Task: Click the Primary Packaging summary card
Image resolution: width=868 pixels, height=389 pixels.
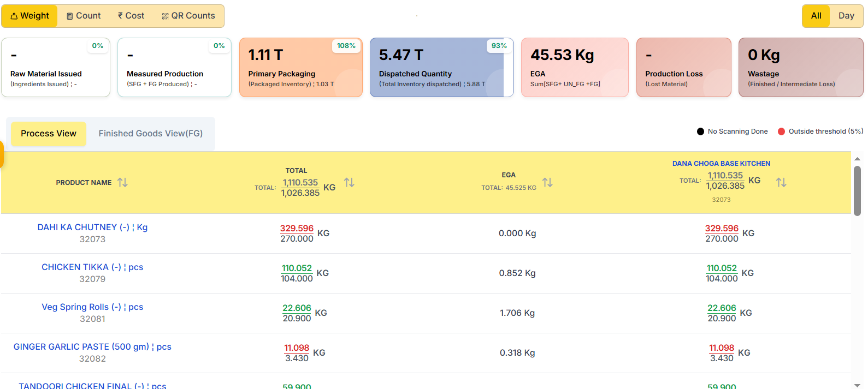Action: [300, 68]
